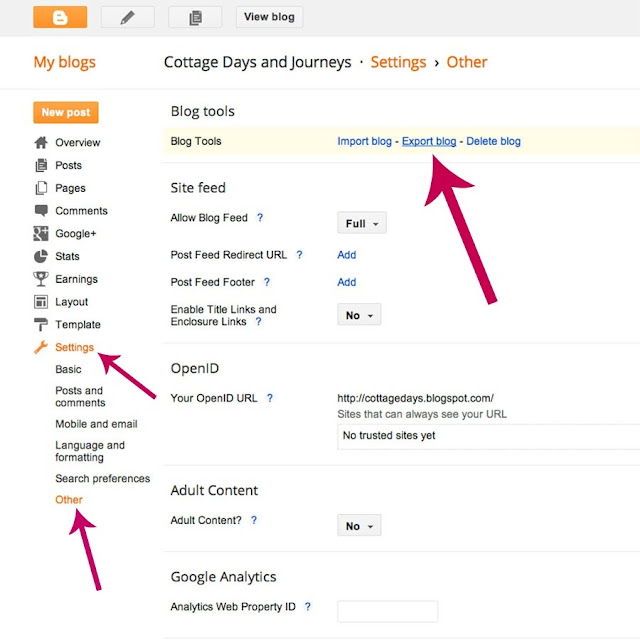Open Layout in the sidebar
Viewport: 640px width, 640px height.
coord(71,302)
